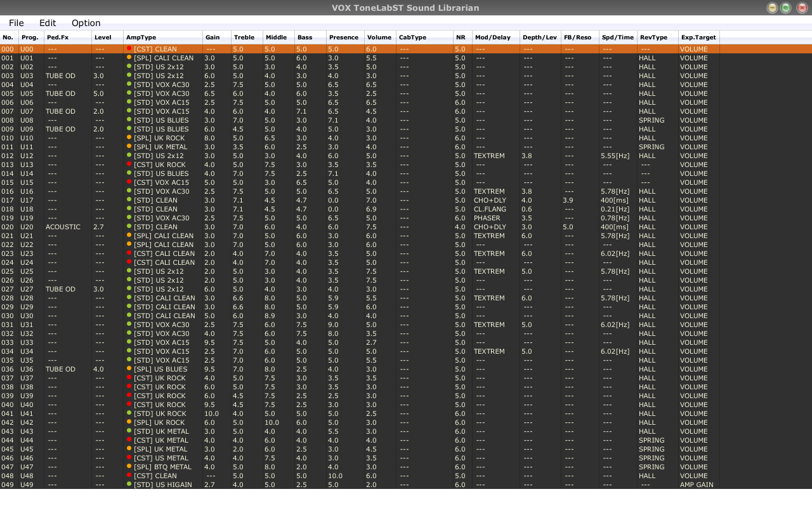Select row number 025 cell

point(8,271)
